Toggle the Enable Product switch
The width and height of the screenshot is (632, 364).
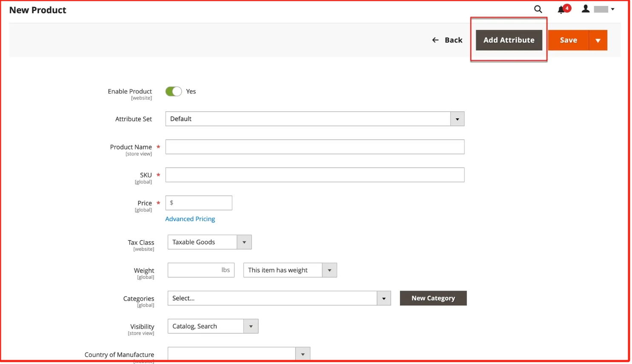(174, 91)
